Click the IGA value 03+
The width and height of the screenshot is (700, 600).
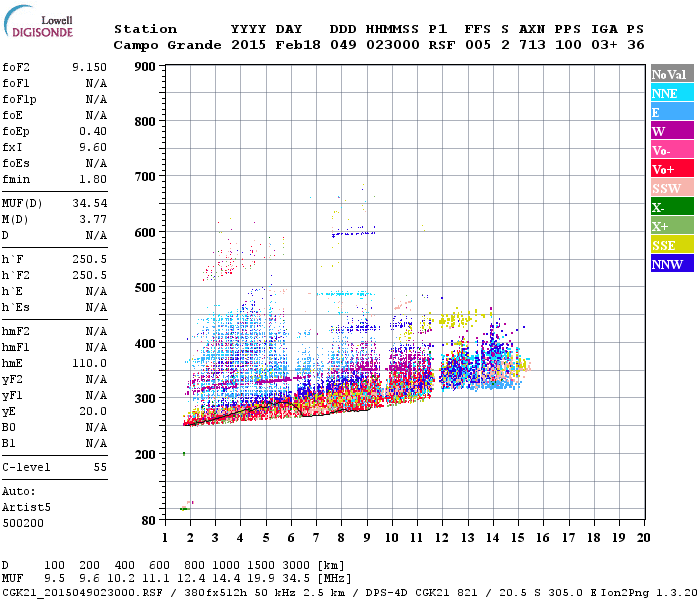coord(604,45)
